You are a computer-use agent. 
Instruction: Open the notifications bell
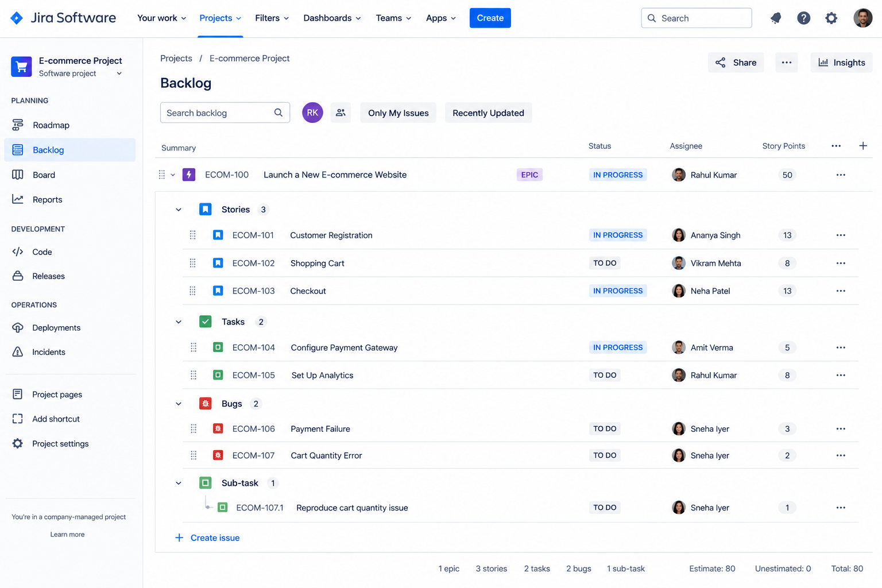pyautogui.click(x=776, y=18)
